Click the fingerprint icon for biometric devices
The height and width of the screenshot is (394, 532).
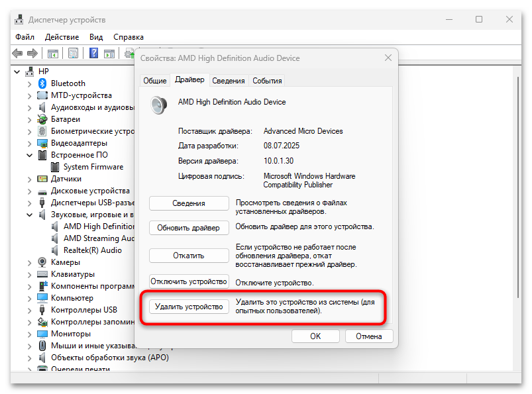click(42, 131)
